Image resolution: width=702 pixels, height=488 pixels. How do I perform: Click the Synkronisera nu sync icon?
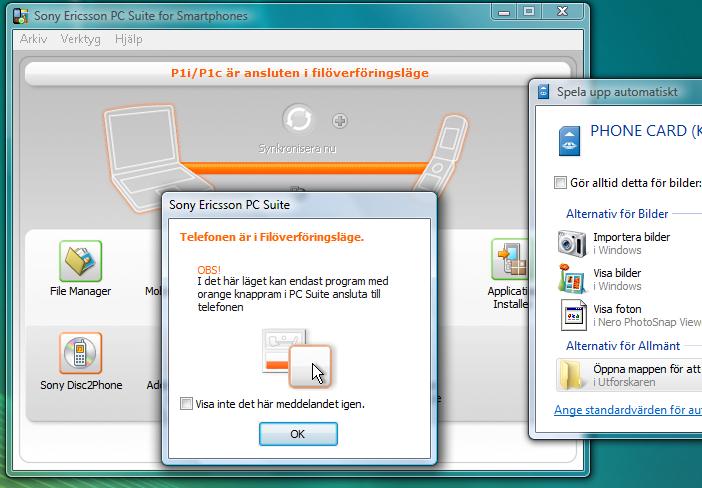(298, 119)
